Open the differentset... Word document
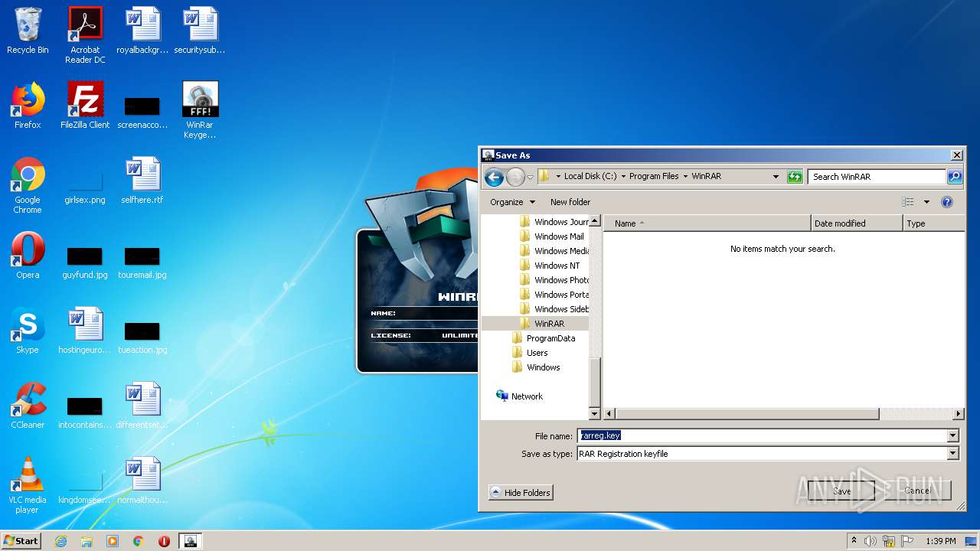This screenshot has width=980, height=551. point(142,406)
